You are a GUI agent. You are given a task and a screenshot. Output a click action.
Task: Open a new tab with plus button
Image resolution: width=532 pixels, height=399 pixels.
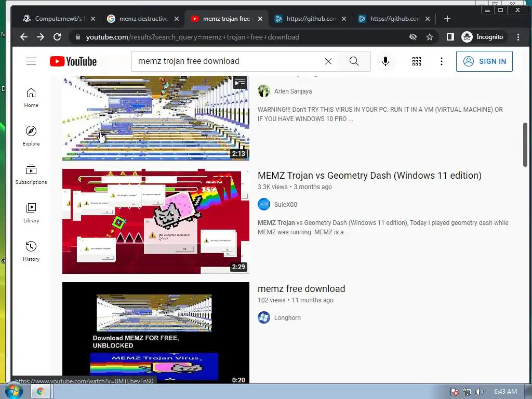click(447, 19)
